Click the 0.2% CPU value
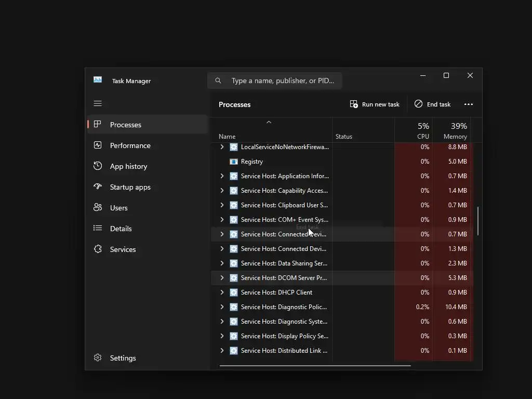Image resolution: width=532 pixels, height=399 pixels. (422, 307)
